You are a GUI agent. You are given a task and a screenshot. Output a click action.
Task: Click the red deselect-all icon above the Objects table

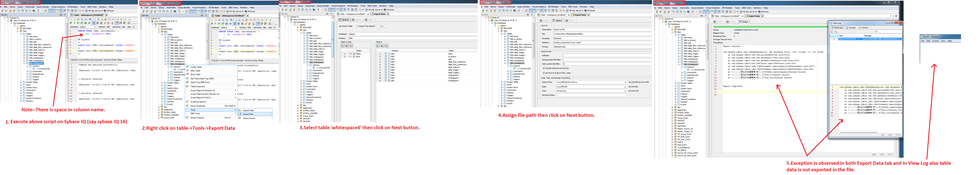pos(382,46)
